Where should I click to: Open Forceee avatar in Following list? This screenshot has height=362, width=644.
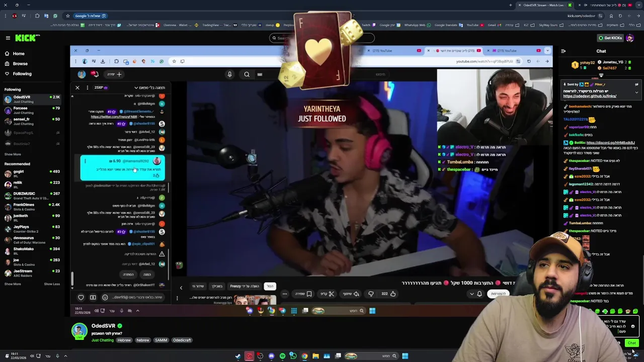[x=8, y=110]
